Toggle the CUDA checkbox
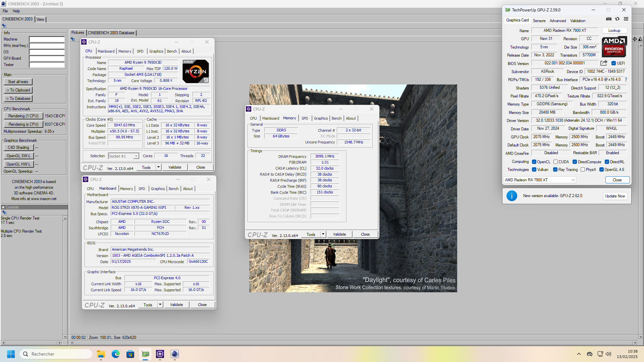This screenshot has width=644, height=362. 555,162
